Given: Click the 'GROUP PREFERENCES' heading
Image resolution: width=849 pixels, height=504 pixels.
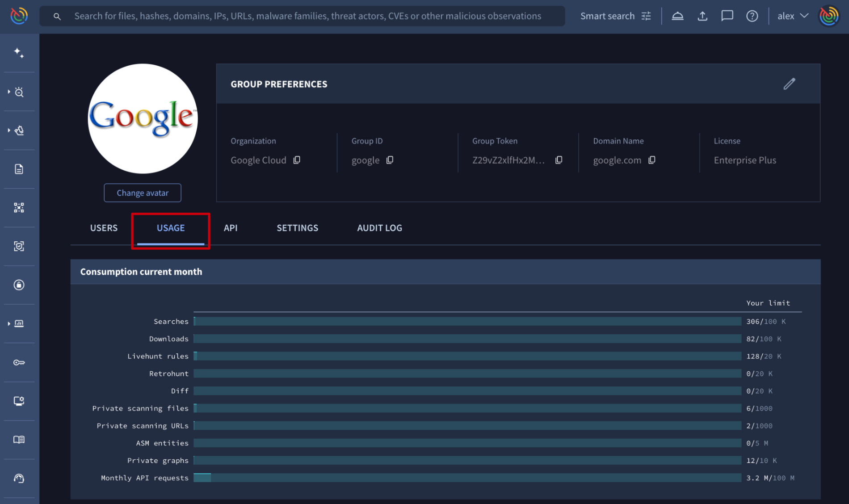Looking at the screenshot, I should tap(279, 84).
